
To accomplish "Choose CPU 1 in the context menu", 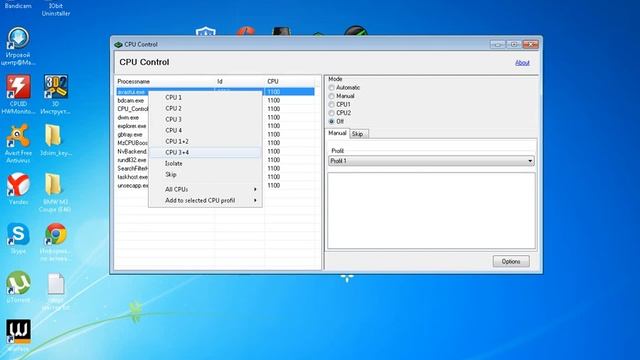I will pyautogui.click(x=205, y=98).
